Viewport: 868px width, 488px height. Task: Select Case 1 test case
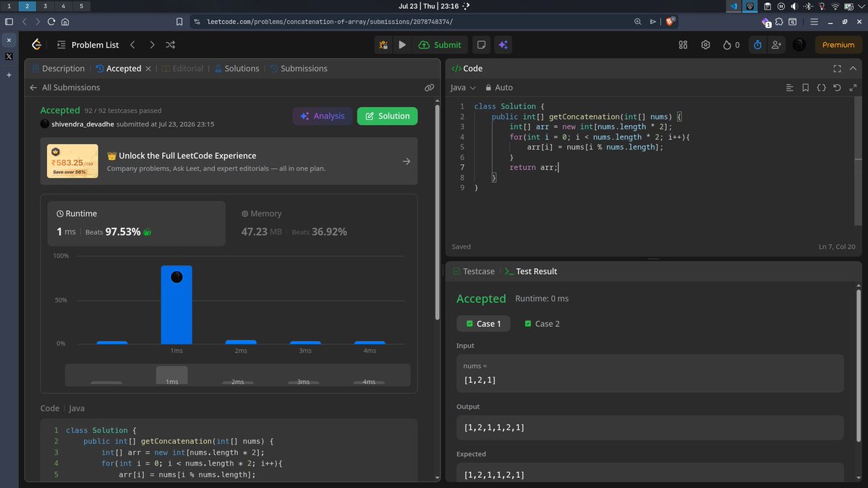(x=482, y=323)
